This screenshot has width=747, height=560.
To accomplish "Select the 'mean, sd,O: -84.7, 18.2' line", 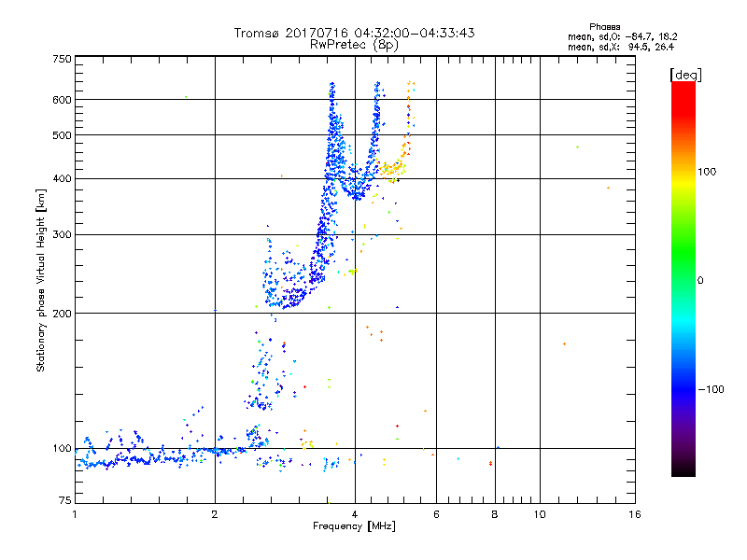I will (622, 36).
